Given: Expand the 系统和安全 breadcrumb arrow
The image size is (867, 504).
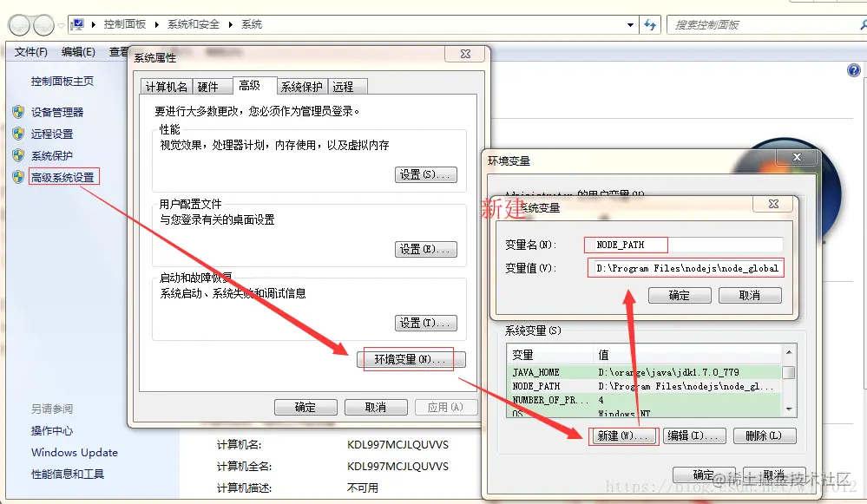Looking at the screenshot, I should click(x=231, y=24).
